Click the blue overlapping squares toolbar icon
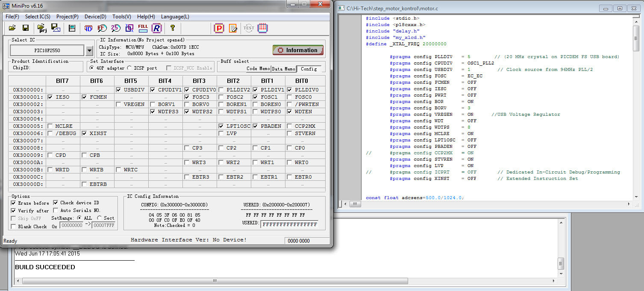The width and height of the screenshot is (644, 291). point(129,28)
